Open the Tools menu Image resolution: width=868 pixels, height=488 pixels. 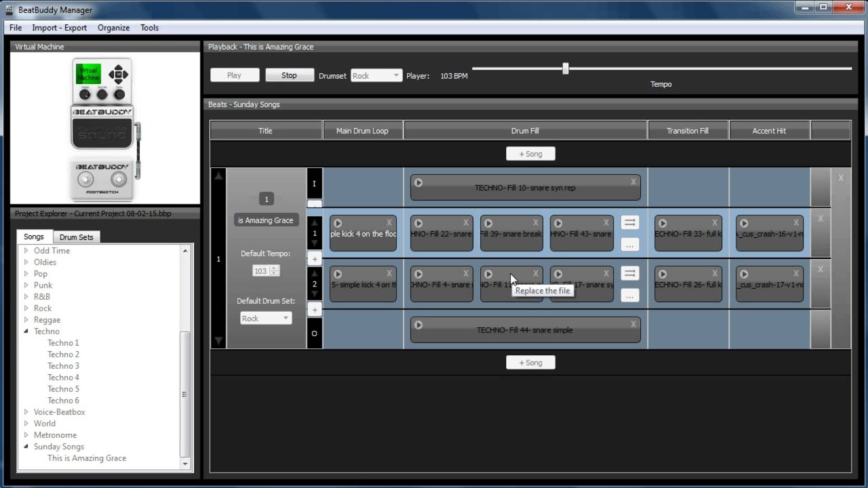coord(149,28)
